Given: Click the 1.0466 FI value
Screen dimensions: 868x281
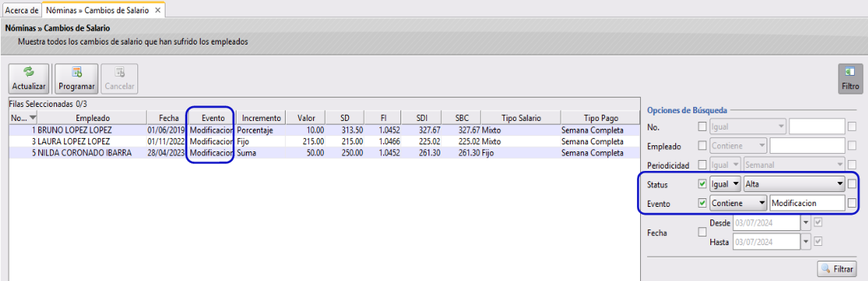Looking at the screenshot, I should [x=389, y=141].
